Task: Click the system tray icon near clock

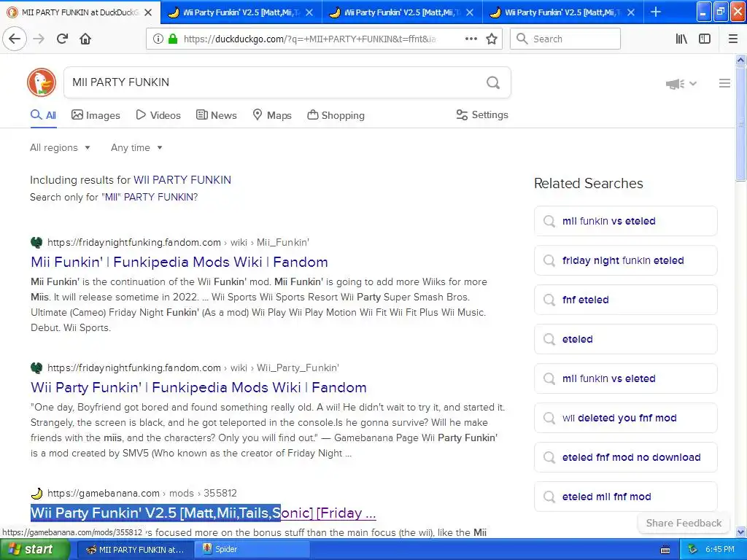Action: pyautogui.click(x=693, y=550)
